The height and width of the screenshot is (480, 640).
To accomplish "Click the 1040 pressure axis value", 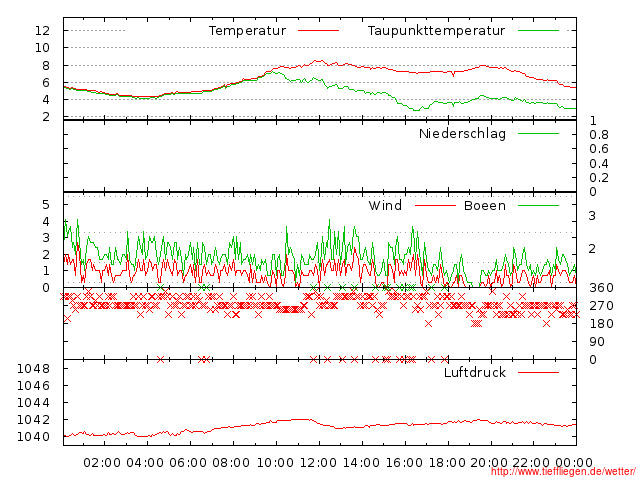I will point(33,437).
